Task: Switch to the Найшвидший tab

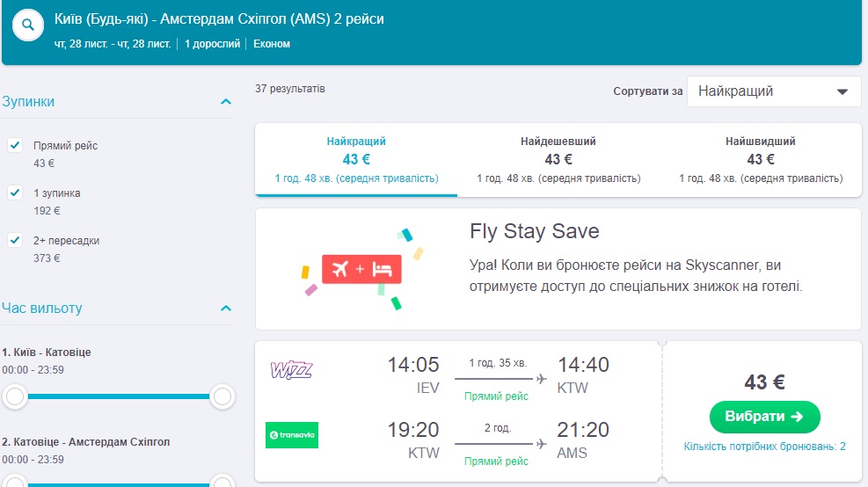Action: coord(761,159)
